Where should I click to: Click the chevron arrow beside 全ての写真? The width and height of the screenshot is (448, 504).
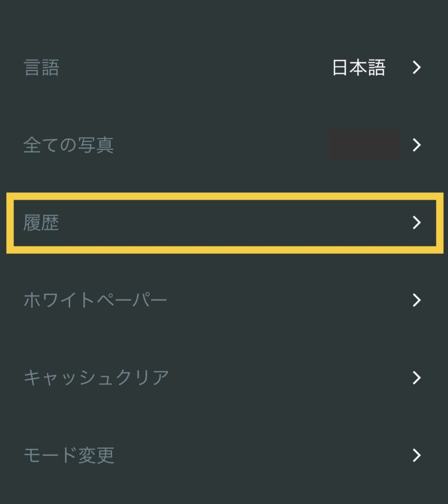(x=417, y=145)
